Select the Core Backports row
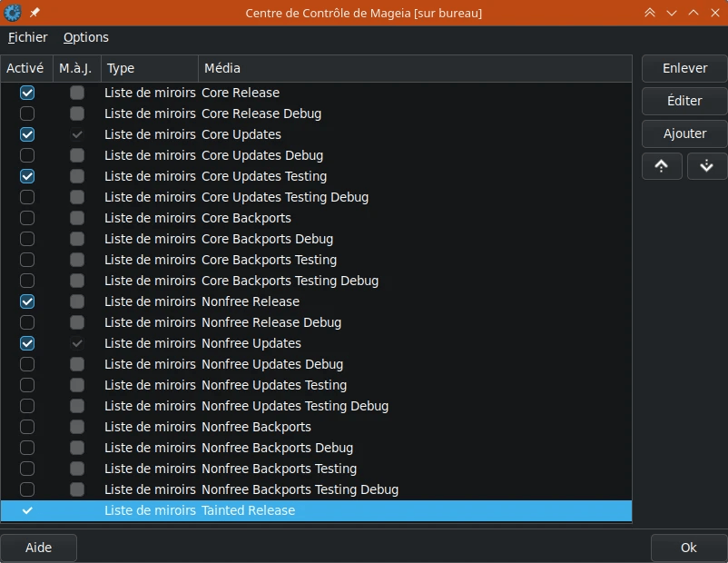Image resolution: width=728 pixels, height=563 pixels. point(316,218)
